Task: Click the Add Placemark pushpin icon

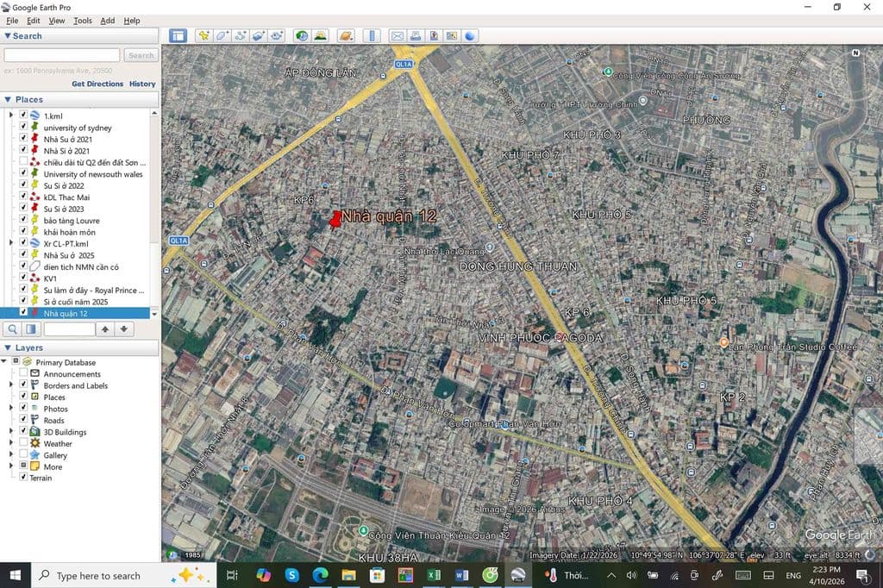Action: [204, 36]
